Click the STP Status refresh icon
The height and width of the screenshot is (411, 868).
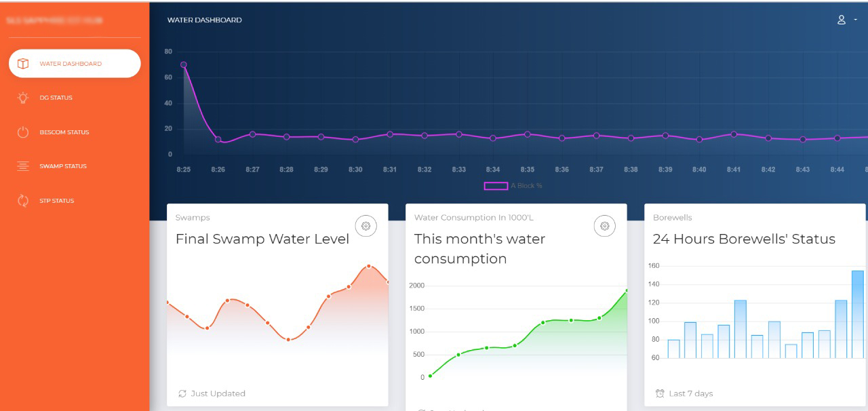[x=23, y=201]
